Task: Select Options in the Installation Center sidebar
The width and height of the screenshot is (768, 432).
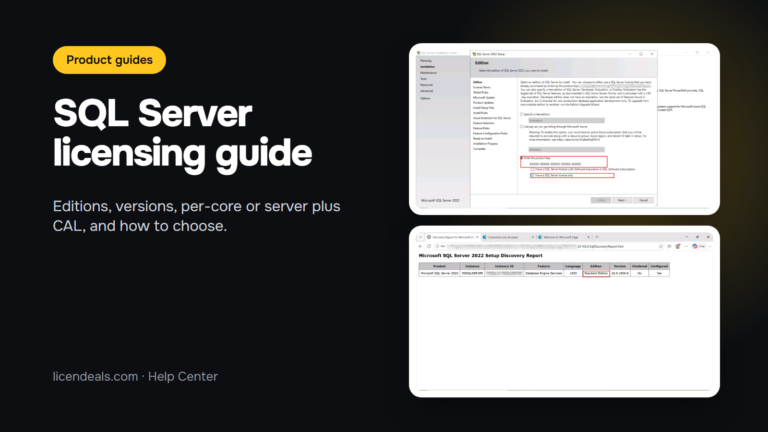Action: pyautogui.click(x=425, y=98)
